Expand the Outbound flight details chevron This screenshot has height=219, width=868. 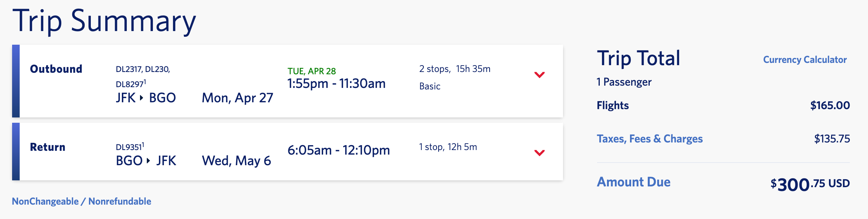tap(539, 75)
